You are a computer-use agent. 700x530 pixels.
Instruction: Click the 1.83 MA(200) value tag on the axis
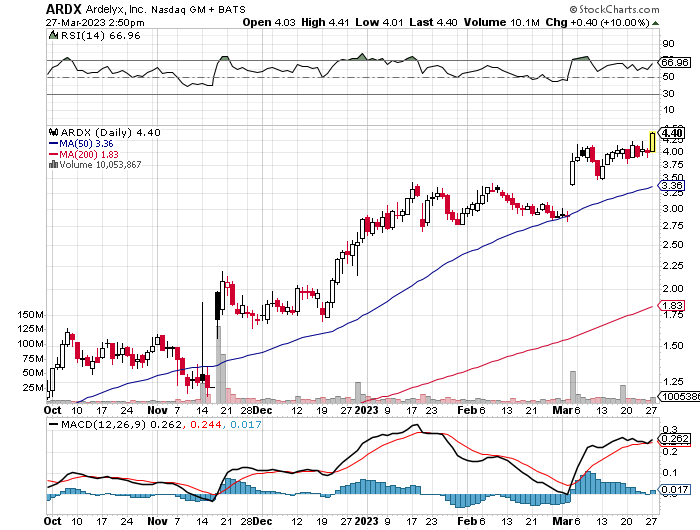pos(671,306)
